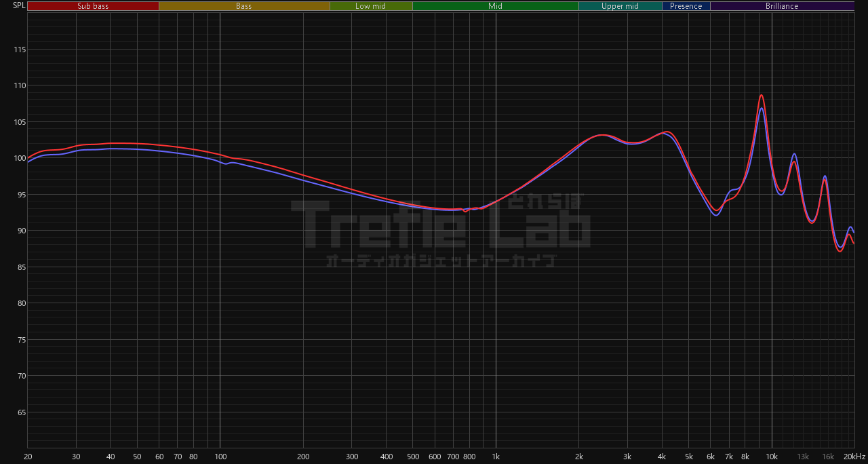Click the 65 dB y-axis label

point(20,412)
